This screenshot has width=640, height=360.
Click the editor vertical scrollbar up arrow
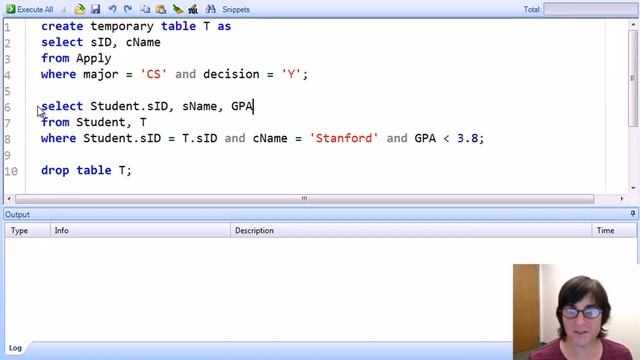[633, 24]
